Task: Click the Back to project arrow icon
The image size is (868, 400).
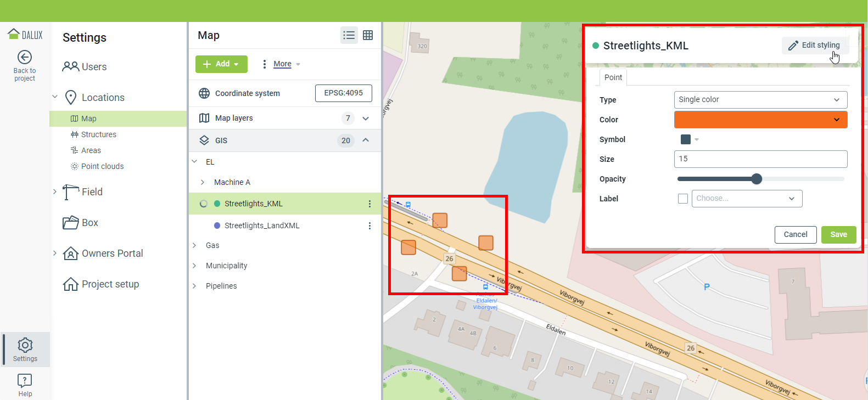Action: (25, 58)
